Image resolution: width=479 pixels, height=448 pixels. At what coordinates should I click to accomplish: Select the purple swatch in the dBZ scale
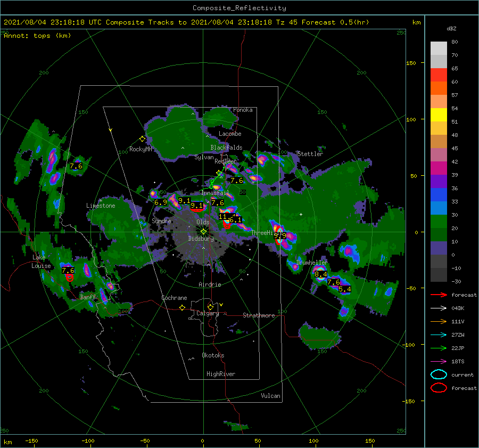(439, 181)
